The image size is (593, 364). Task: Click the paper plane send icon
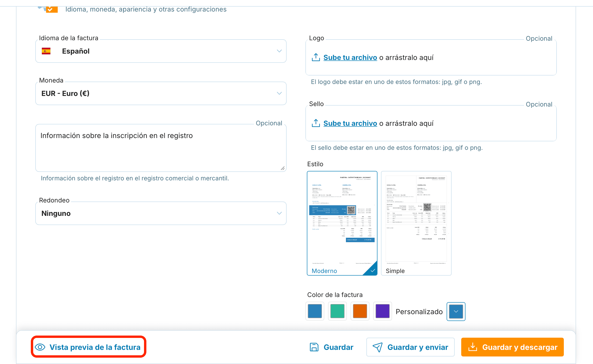[377, 347]
